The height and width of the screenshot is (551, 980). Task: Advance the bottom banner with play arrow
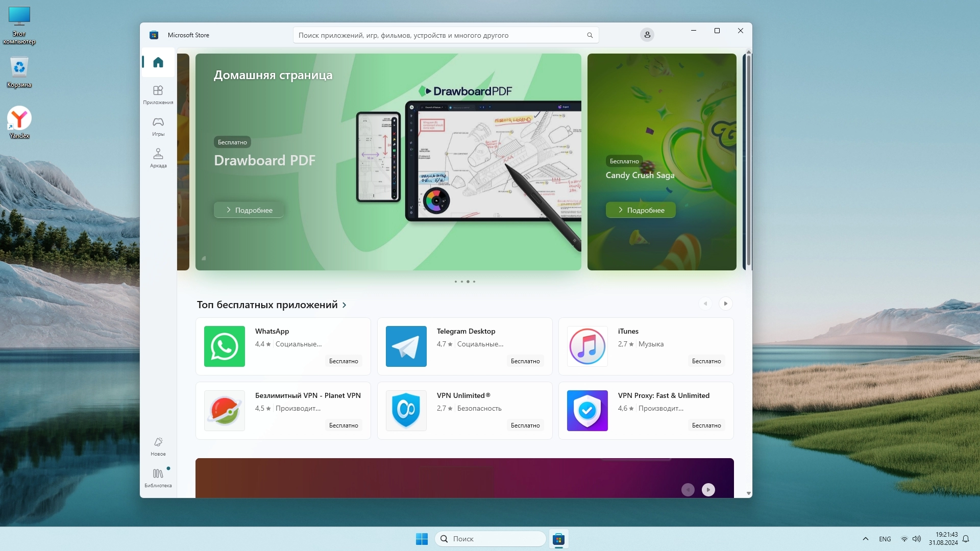point(708,490)
